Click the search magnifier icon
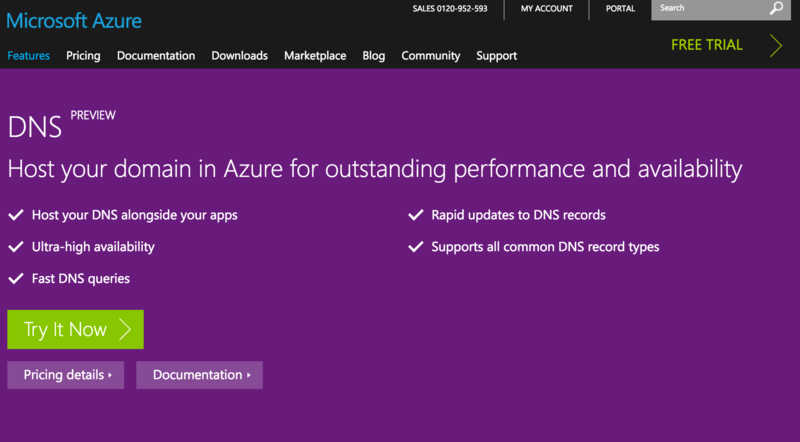 click(x=776, y=8)
